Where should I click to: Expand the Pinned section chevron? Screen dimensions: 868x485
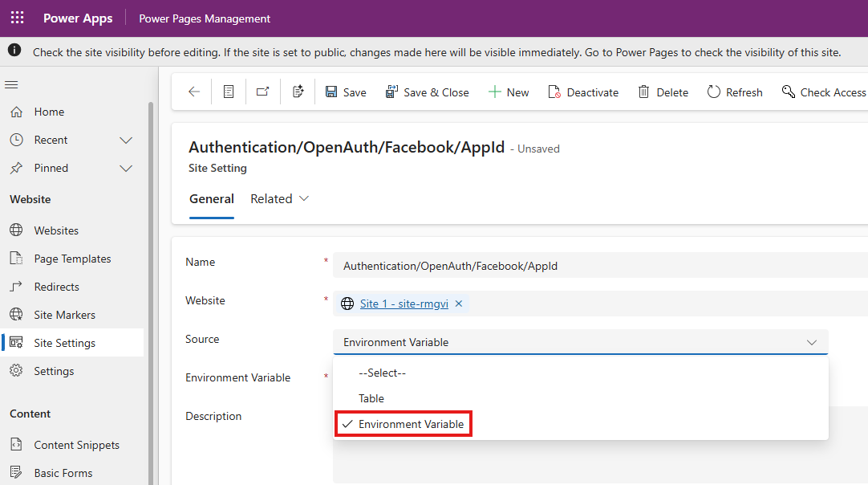(126, 169)
